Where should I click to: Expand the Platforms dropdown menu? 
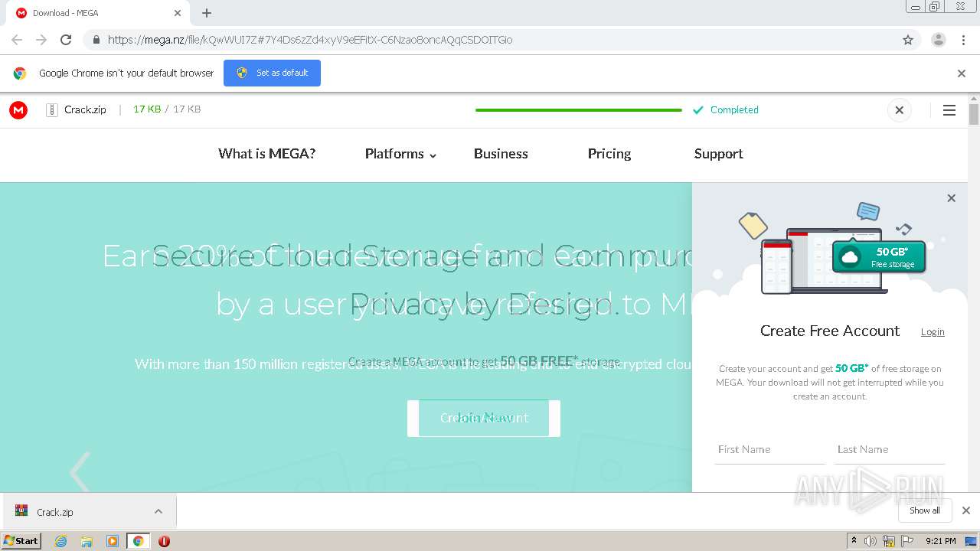coord(400,154)
